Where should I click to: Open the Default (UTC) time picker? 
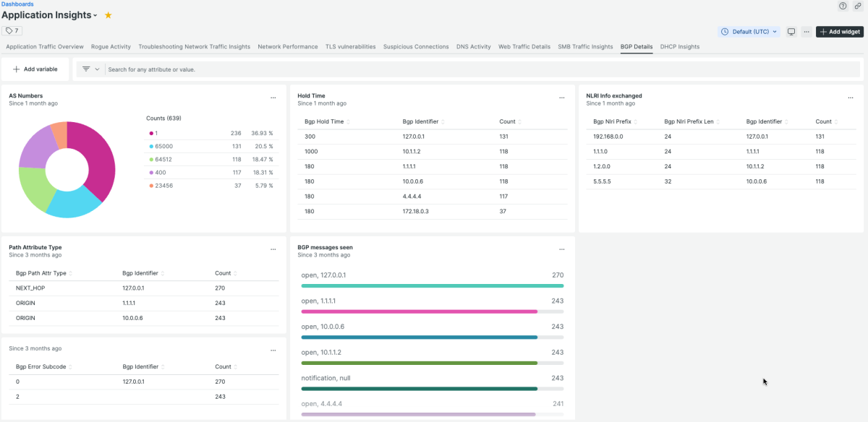749,32
